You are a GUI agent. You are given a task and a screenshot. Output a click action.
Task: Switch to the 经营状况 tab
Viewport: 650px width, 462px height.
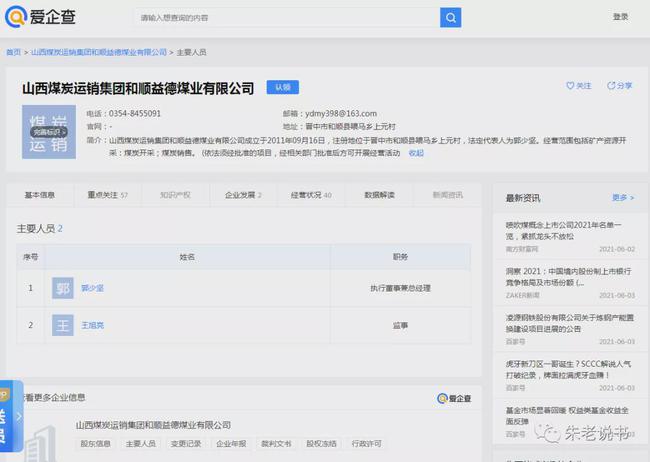(311, 195)
